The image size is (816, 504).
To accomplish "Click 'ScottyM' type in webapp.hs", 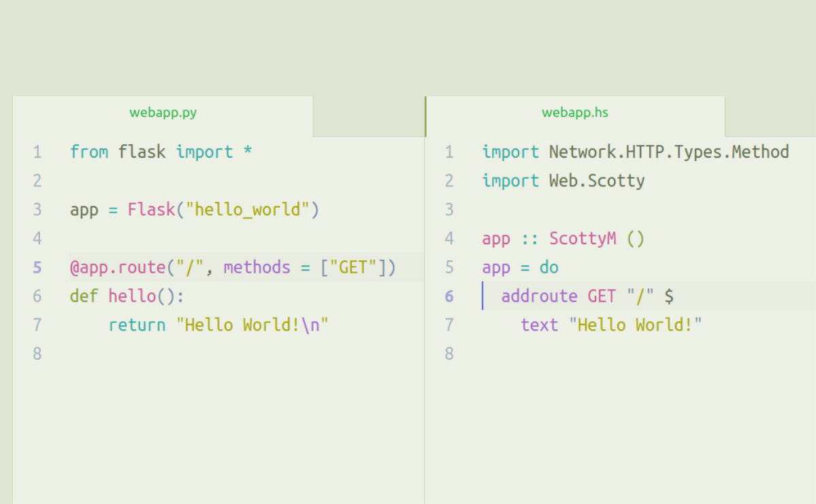I will pos(583,239).
